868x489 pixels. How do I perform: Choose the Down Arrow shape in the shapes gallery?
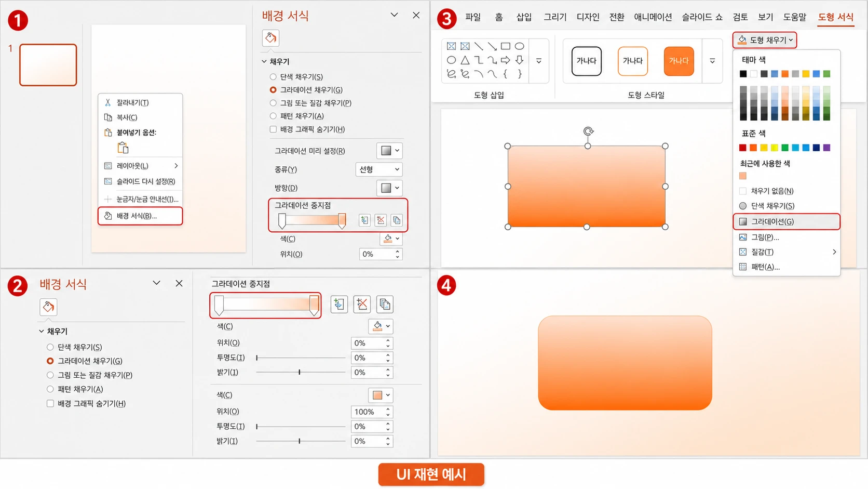[x=519, y=60]
